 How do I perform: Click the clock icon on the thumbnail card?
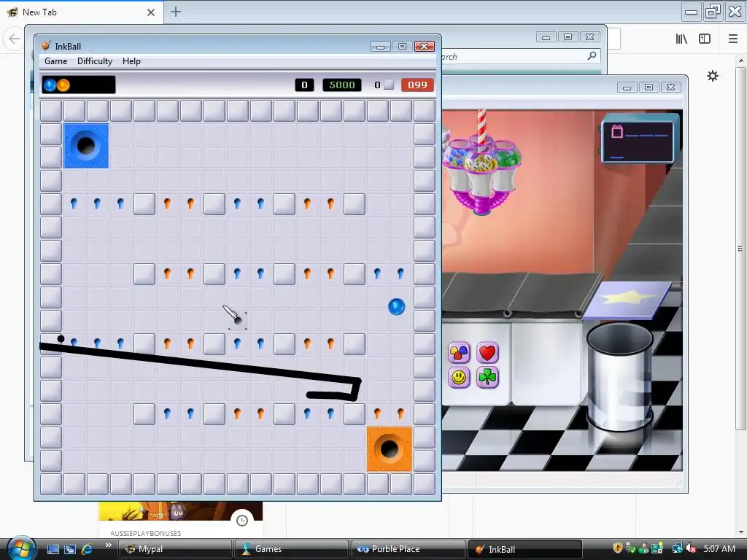(x=242, y=521)
